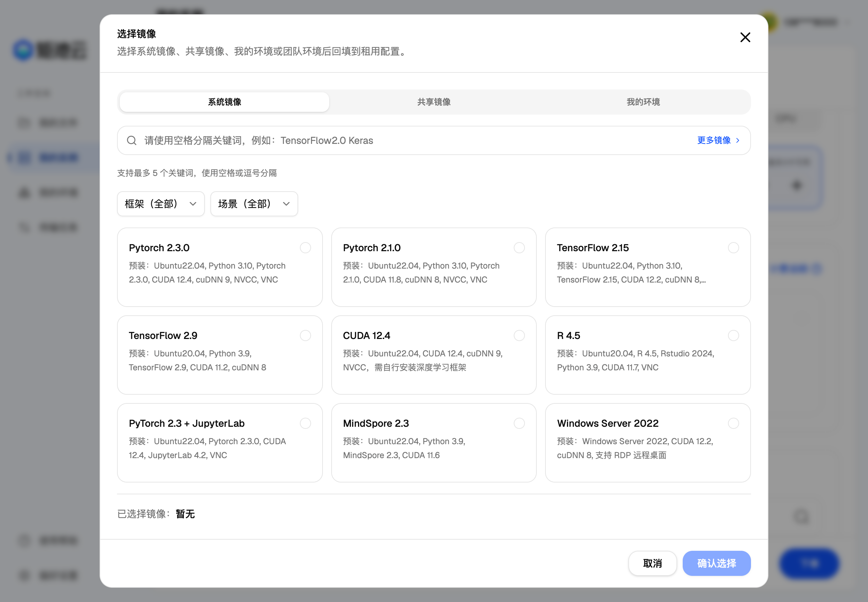Open the 场景（全部）dropdown
Screen dimensions: 868x602
pos(254,204)
